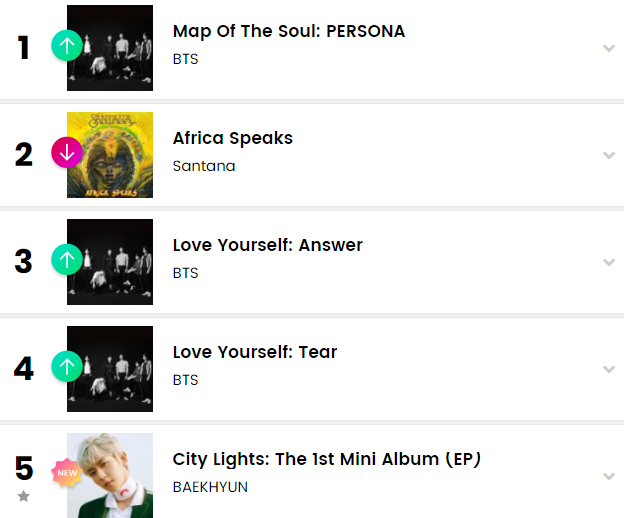
Task: Click the City Lights: The 1st Mini Album title
Action: click(x=327, y=459)
